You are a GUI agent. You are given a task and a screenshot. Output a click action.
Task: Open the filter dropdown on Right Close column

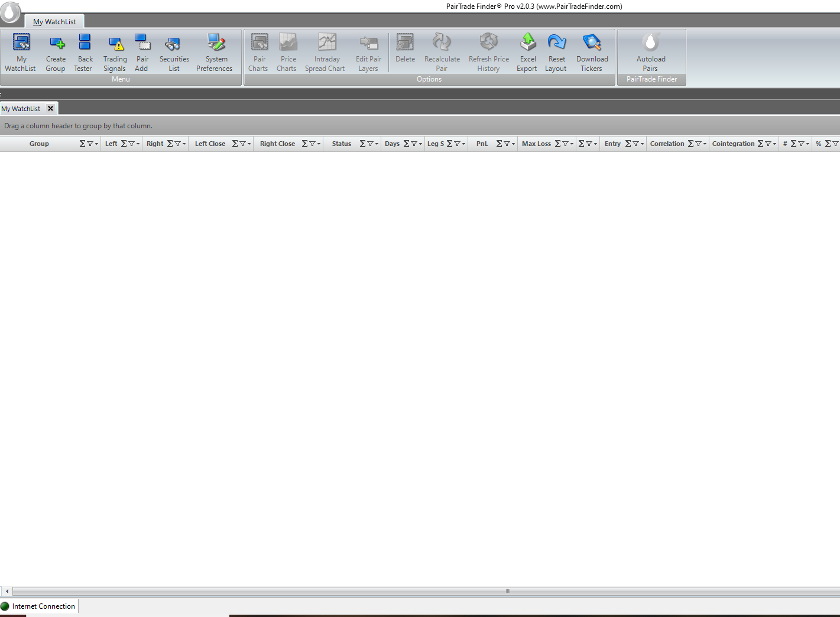[314, 144]
